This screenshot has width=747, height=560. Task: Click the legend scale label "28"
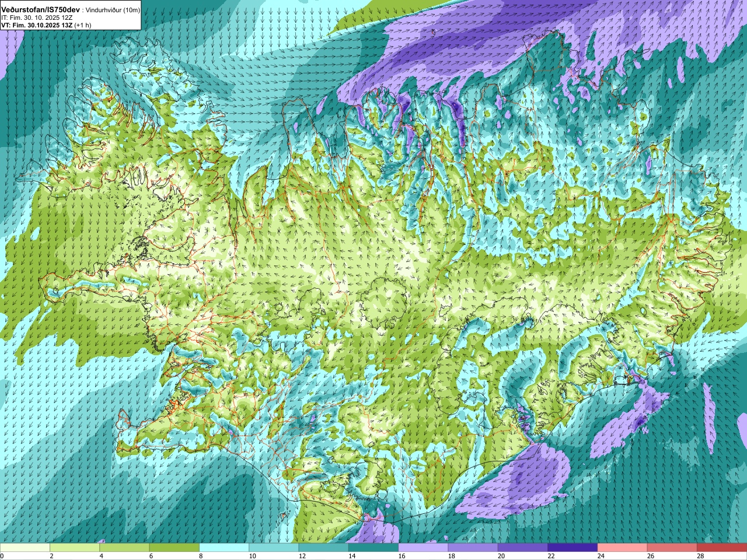[x=700, y=556]
